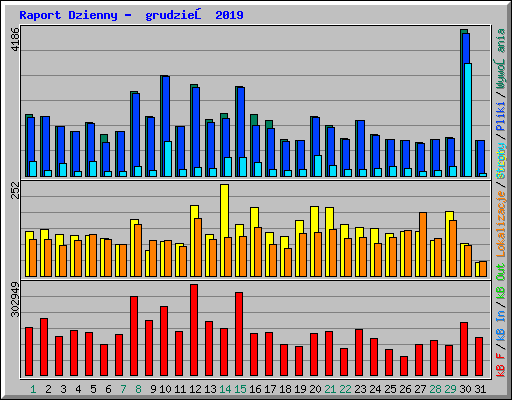
Task: Click day label "5" on the x-axis
Action: (93, 389)
